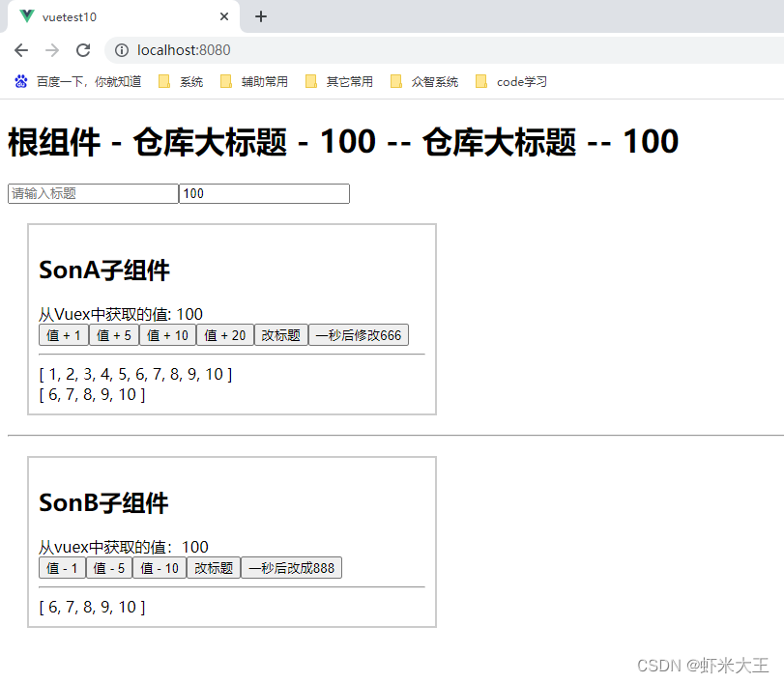This screenshot has height=683, width=784.
Task: Open a new tab with the plus icon
Action: [x=261, y=16]
